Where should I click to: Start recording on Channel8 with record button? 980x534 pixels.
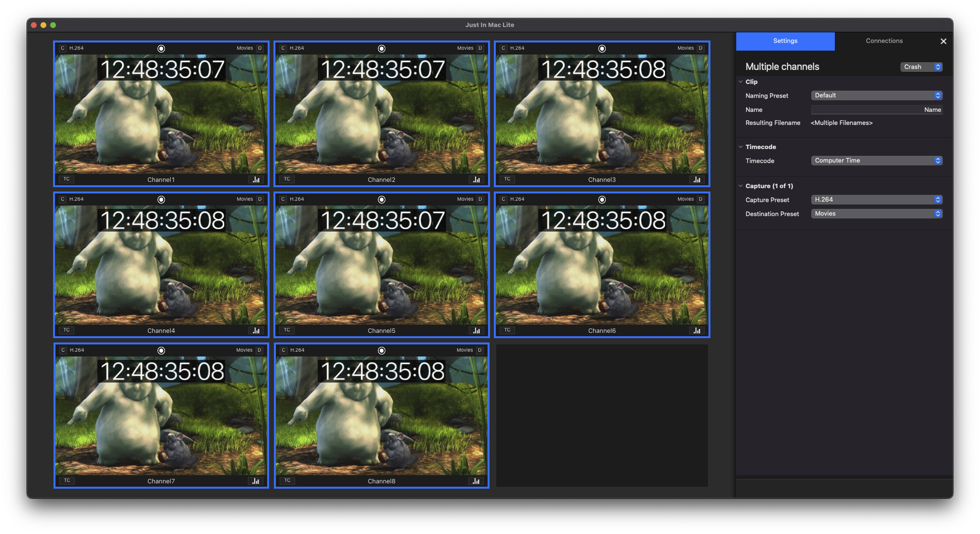[x=381, y=351]
